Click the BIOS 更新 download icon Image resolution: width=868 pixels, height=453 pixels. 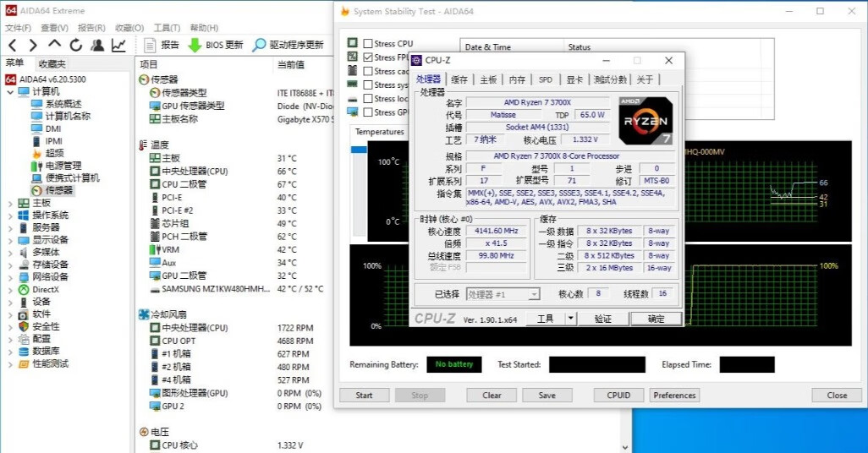[x=195, y=45]
